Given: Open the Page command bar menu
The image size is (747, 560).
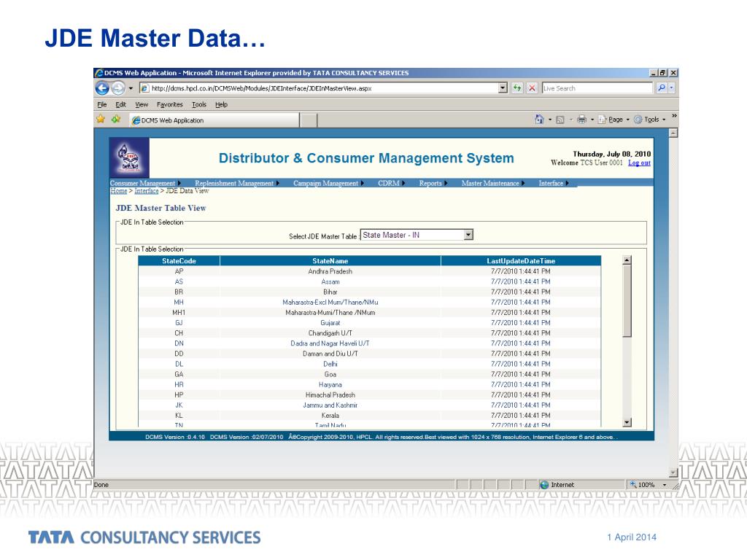Looking at the screenshot, I should tap(614, 120).
